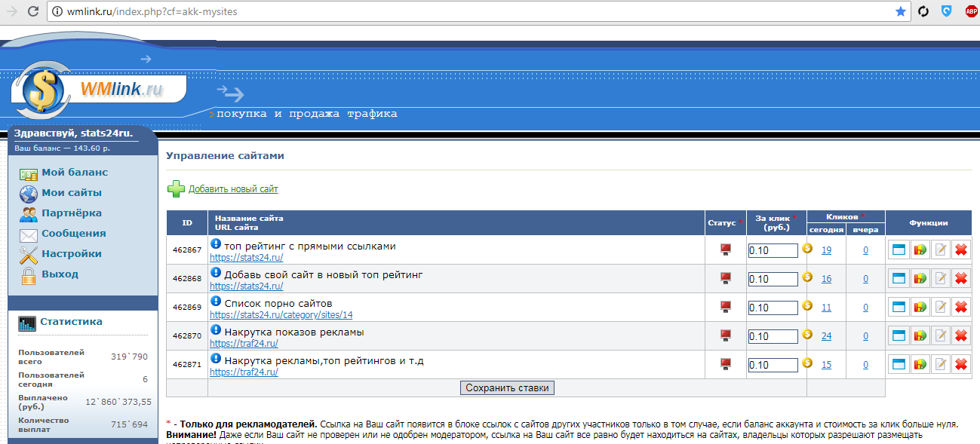980x444 pixels.
Task: Click the red monitor status icon for 462871
Action: [x=726, y=365]
